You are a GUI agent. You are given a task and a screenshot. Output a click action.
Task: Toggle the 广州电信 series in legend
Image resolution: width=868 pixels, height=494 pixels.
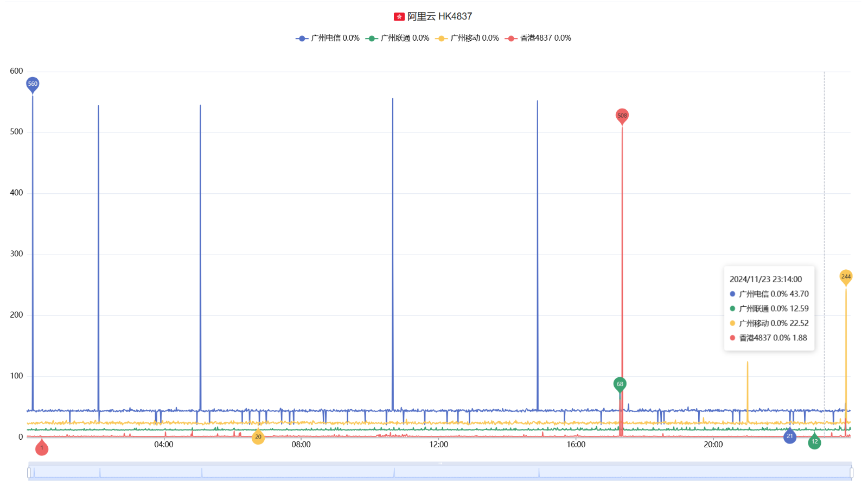[x=328, y=38]
